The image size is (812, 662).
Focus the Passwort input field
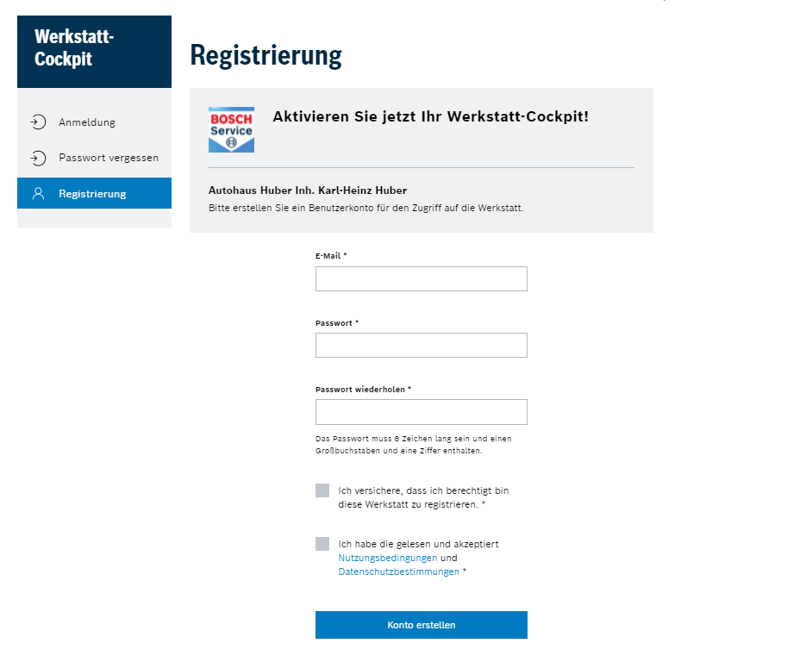click(x=421, y=345)
